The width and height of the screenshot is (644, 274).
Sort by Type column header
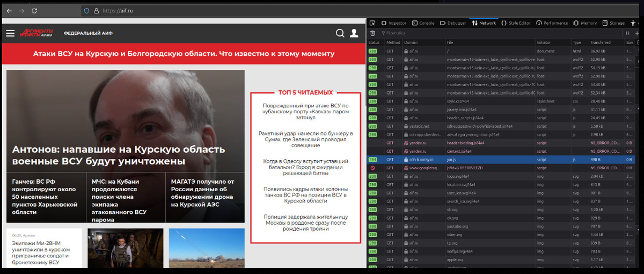click(x=580, y=42)
